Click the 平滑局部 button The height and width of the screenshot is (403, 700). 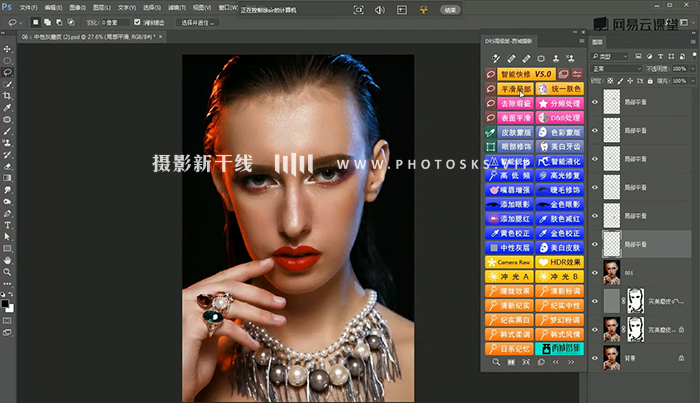tap(515, 89)
